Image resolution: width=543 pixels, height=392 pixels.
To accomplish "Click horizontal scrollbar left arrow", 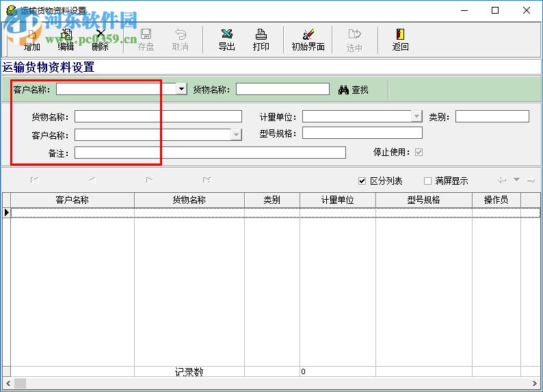I will pos(8,383).
